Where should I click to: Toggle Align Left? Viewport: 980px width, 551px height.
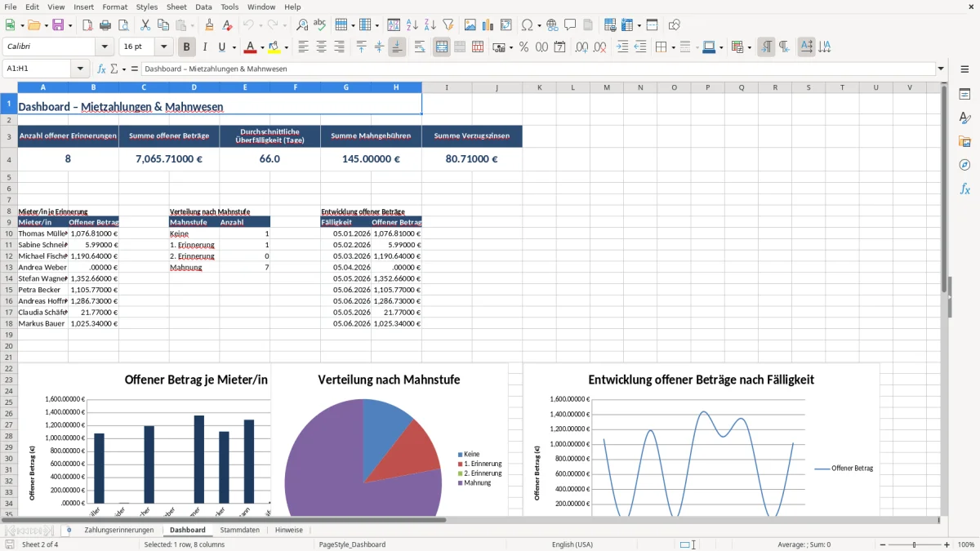point(304,47)
